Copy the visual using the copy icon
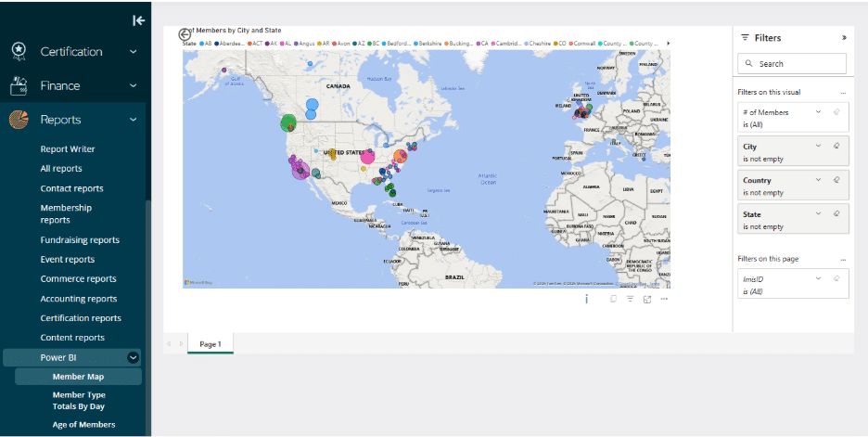This screenshot has height=437, width=868. [614, 299]
